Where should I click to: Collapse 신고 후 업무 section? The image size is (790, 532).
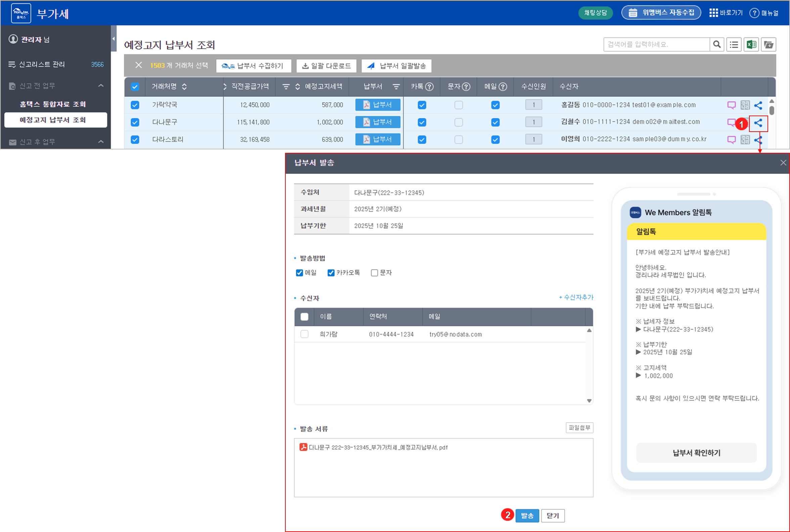point(101,142)
